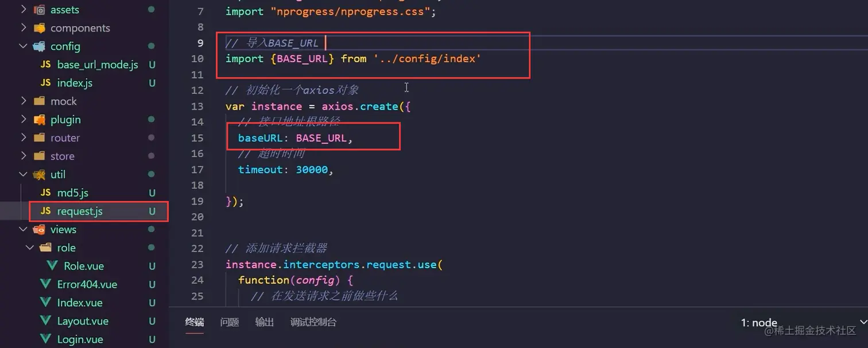868x348 pixels.
Task: Click U status badge beside request.js
Action: tap(152, 211)
